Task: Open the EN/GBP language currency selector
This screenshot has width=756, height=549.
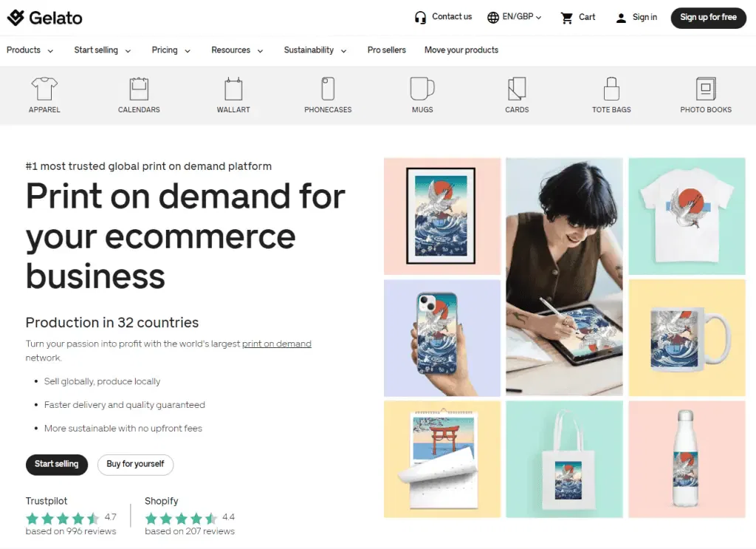Action: pyautogui.click(x=515, y=17)
